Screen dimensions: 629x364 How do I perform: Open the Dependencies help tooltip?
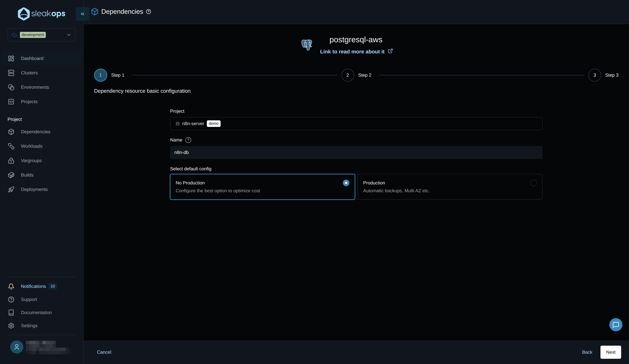point(148,11)
